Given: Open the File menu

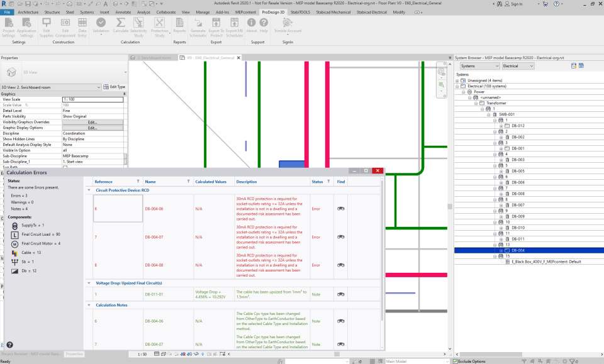Looking at the screenshot, I should tap(8, 12).
